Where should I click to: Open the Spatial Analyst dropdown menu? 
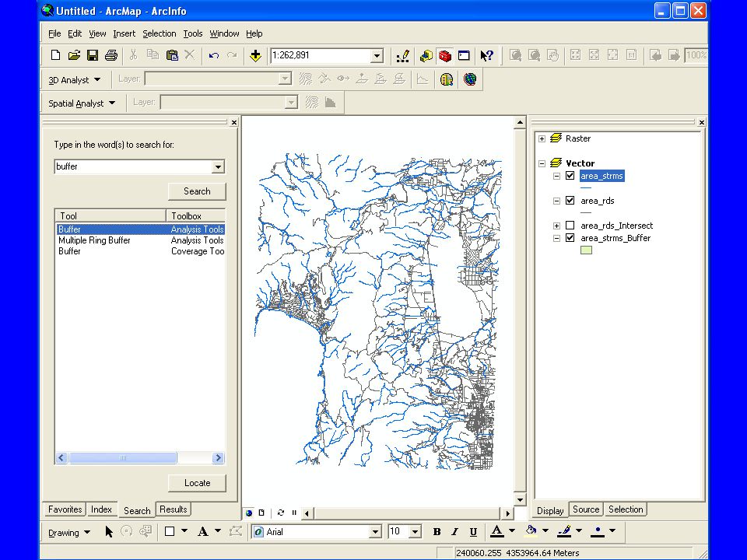tap(82, 103)
